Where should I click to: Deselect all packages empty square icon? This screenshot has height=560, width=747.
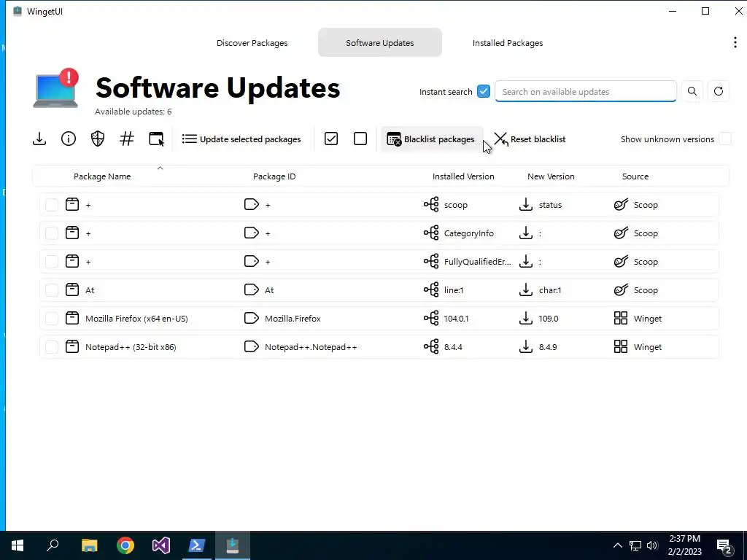pyautogui.click(x=360, y=139)
